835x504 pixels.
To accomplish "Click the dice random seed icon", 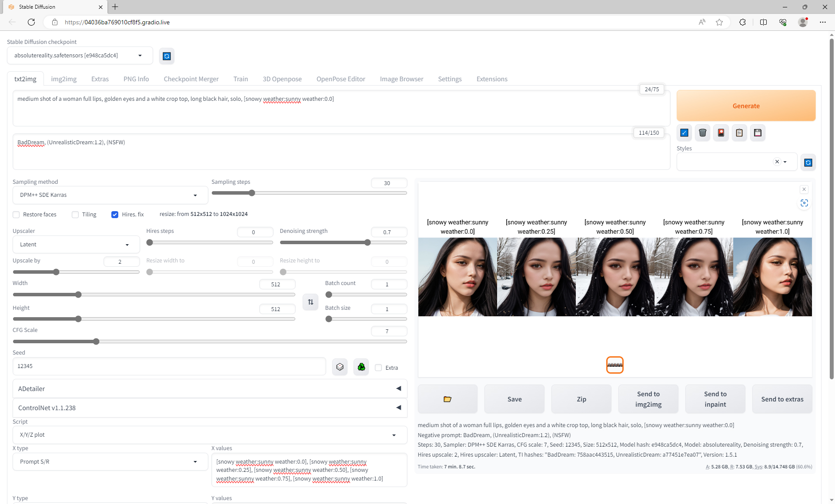I will (x=340, y=367).
